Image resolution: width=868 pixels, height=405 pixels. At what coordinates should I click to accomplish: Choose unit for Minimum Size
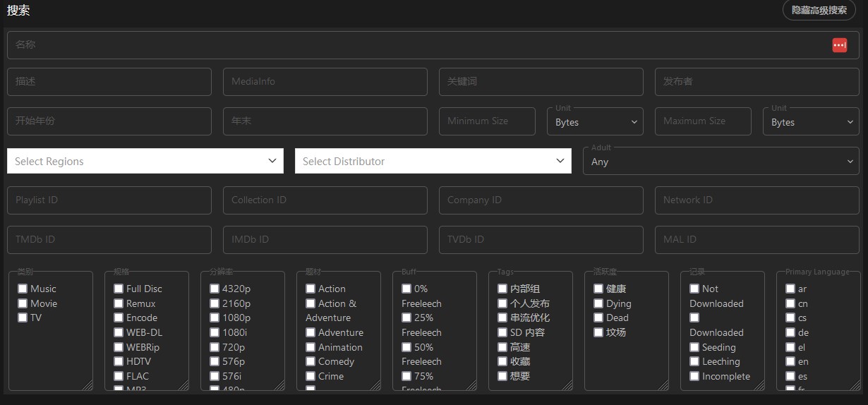tap(595, 122)
